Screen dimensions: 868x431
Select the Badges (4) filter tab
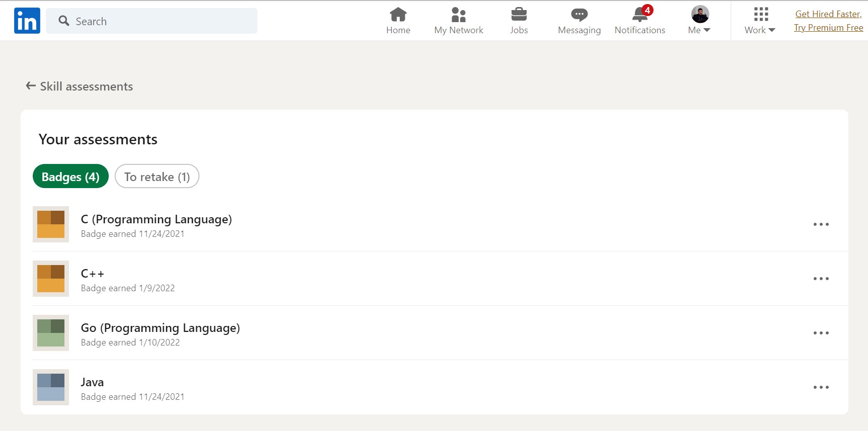[70, 177]
